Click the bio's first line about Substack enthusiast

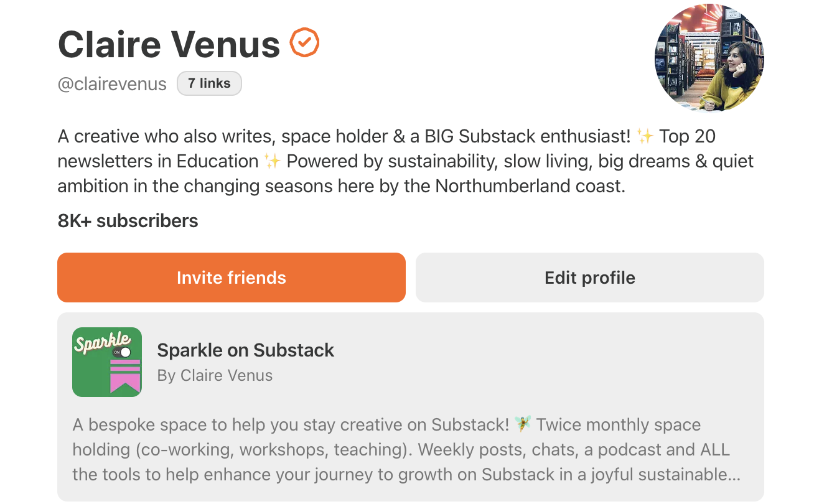342,136
